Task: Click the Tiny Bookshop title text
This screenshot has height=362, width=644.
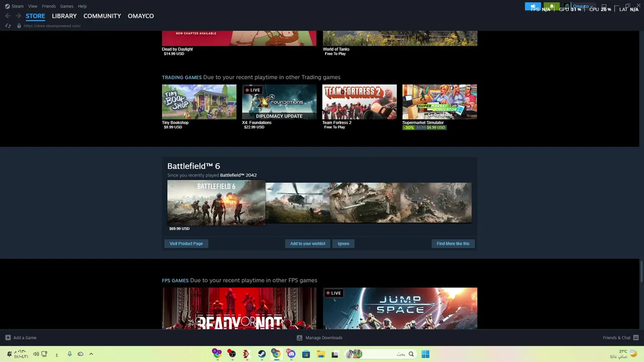Action: [x=175, y=123]
